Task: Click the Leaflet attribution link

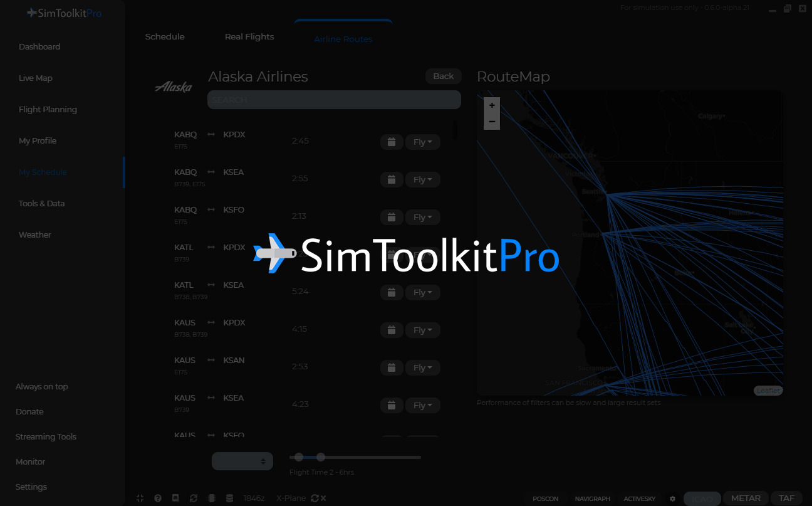Action: pos(768,391)
